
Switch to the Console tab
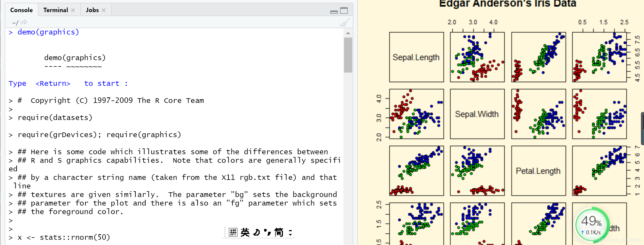(x=21, y=10)
